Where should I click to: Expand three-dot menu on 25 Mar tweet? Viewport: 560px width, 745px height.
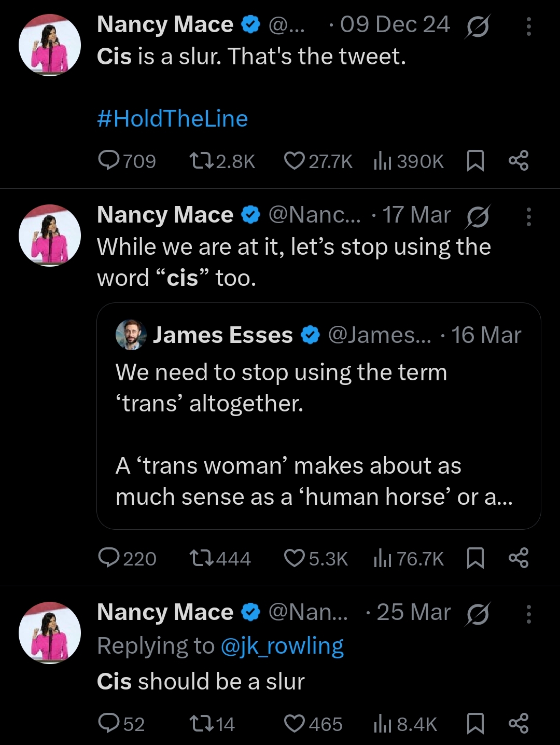(528, 614)
